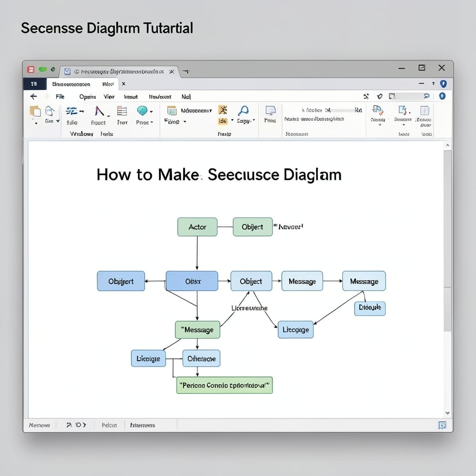
Task: Select the green Actor box in diagram
Action: coord(197,227)
